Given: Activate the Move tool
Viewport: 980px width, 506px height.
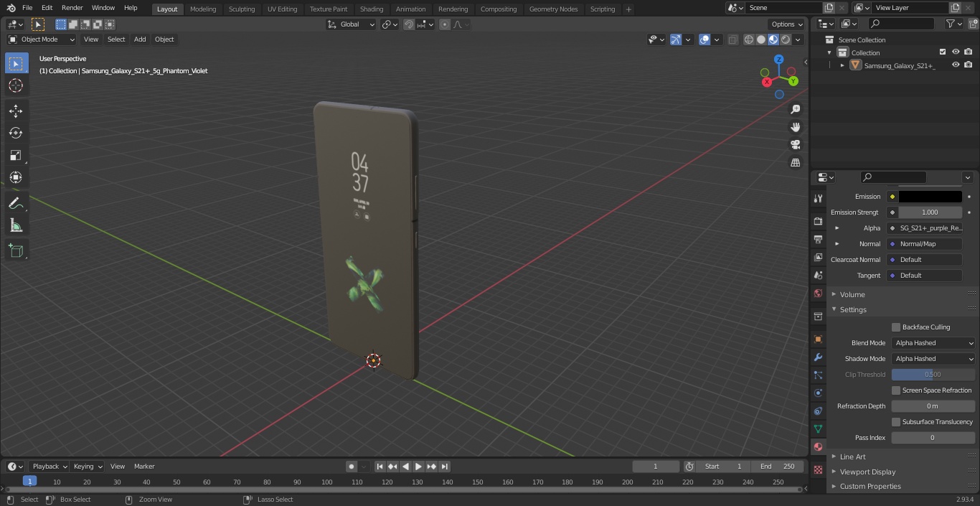Looking at the screenshot, I should (16, 111).
